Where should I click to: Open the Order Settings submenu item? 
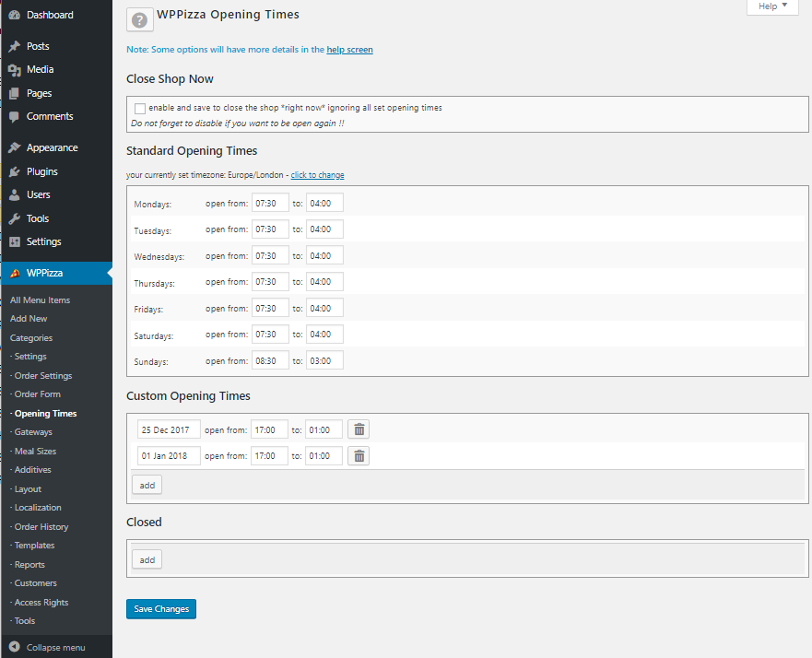point(42,376)
